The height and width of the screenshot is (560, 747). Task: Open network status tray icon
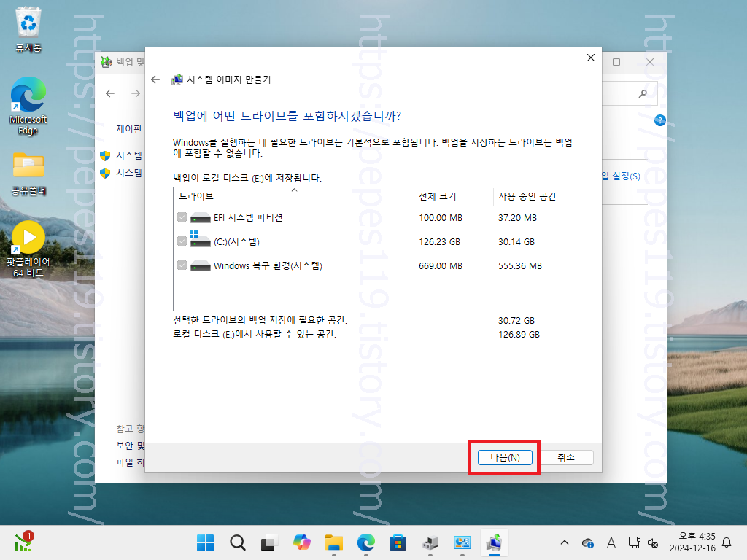pos(634,542)
